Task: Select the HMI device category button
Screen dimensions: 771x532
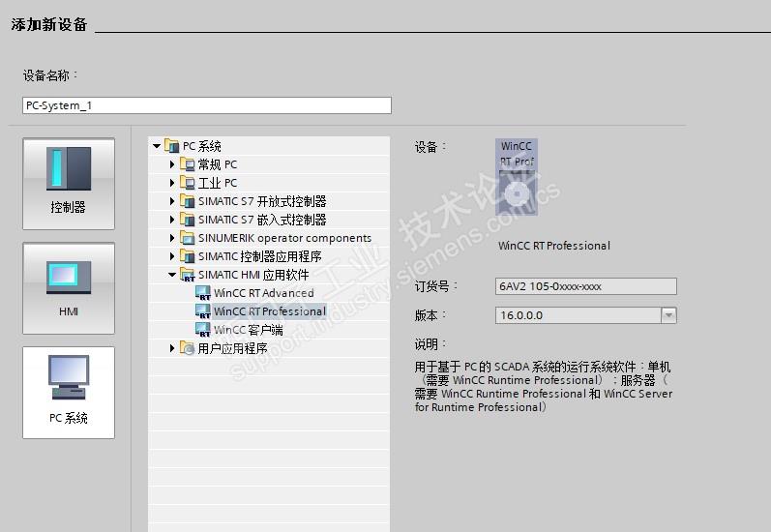Action: coord(69,288)
